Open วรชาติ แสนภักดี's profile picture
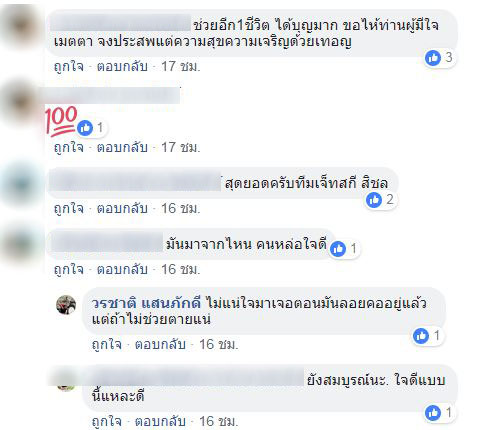Screen dimensions: 488x430 click(x=66, y=305)
